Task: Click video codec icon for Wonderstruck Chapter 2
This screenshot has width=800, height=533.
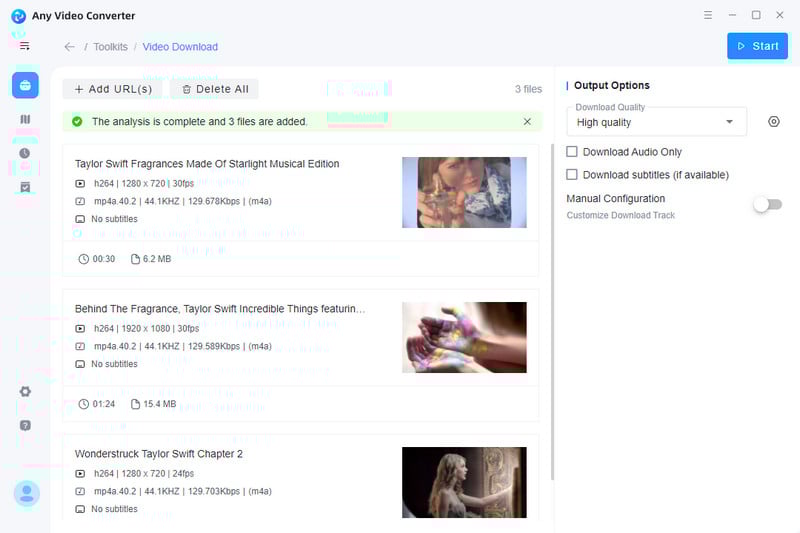Action: 80,474
